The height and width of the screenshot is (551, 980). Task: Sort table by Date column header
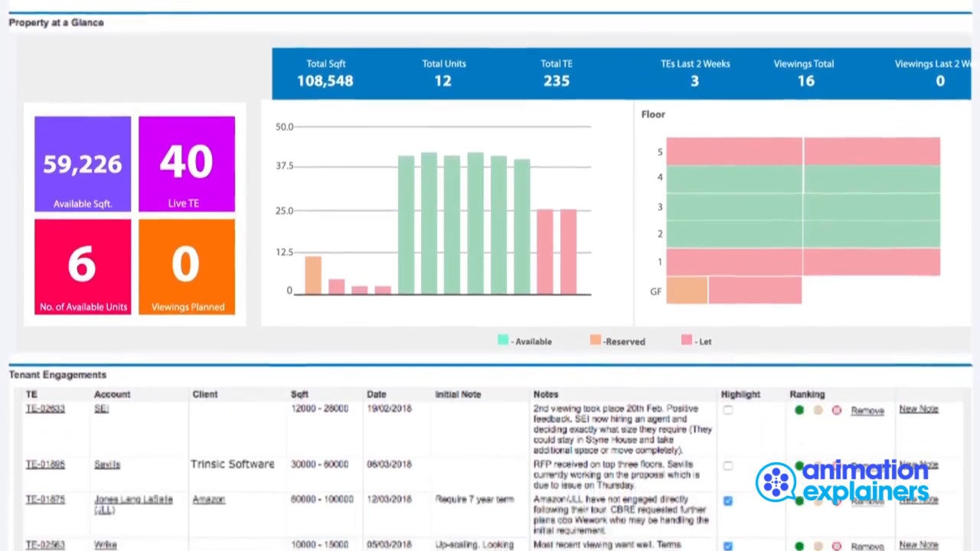point(376,394)
